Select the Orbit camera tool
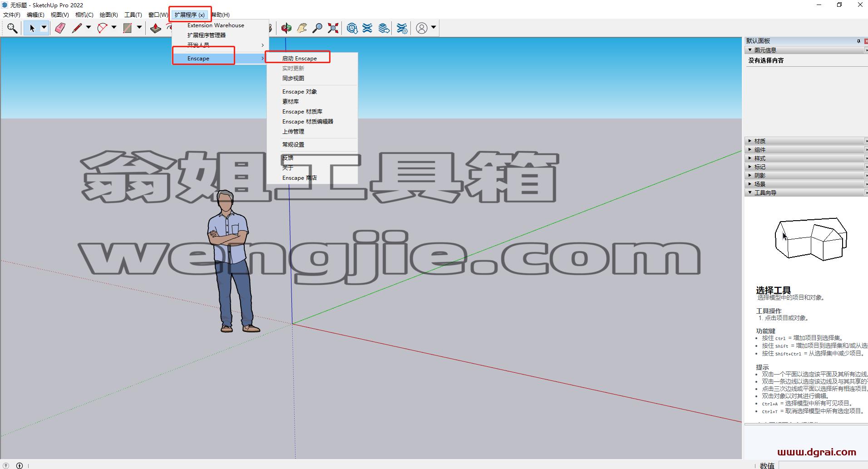The image size is (868, 469). coord(286,28)
